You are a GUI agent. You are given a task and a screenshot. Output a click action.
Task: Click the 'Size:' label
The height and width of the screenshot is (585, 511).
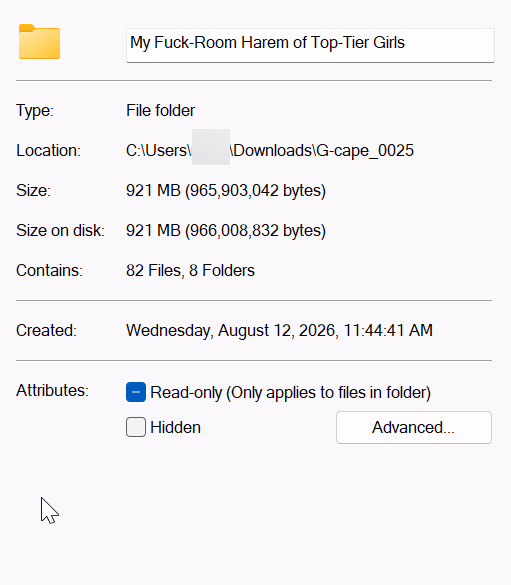click(33, 191)
